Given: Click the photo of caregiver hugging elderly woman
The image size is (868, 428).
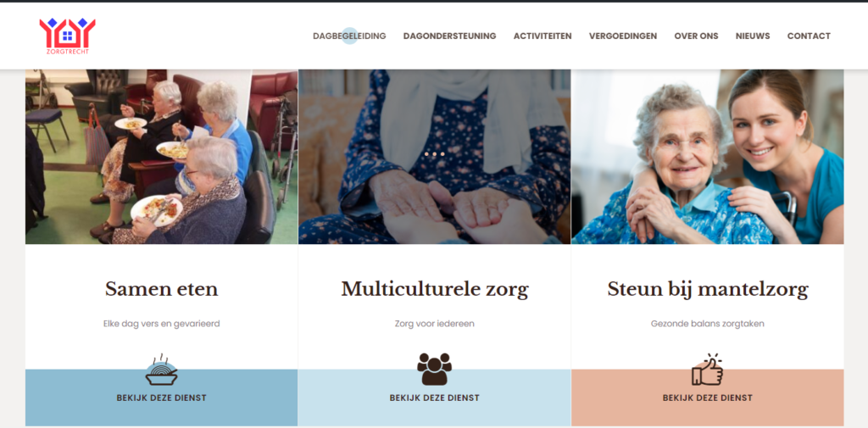Looking at the screenshot, I should click(708, 157).
